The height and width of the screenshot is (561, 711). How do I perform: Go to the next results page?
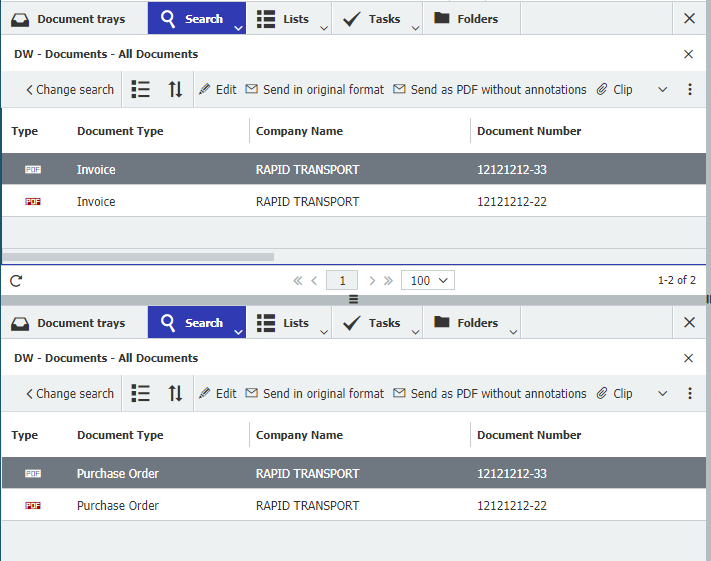tap(372, 281)
